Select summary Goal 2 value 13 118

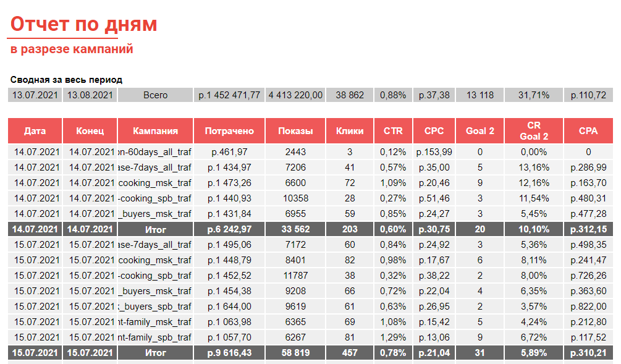coord(479,95)
